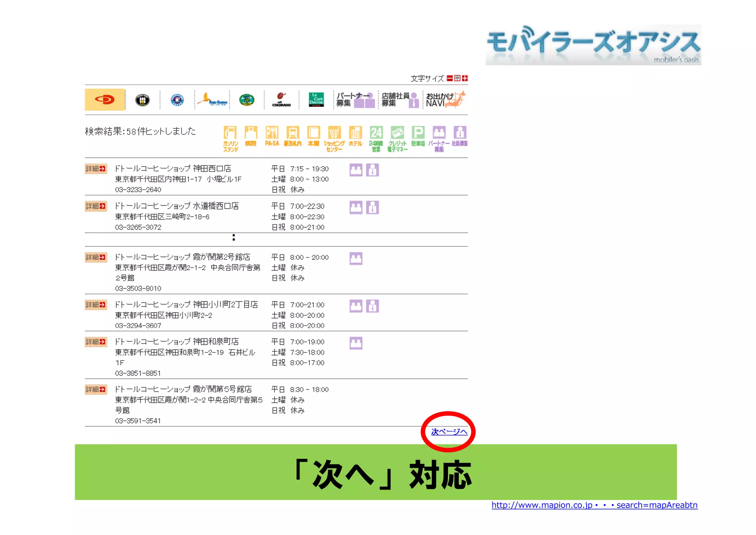756x535 pixels.
Task: Open the パートナー募集 header button
Action: click(x=355, y=100)
